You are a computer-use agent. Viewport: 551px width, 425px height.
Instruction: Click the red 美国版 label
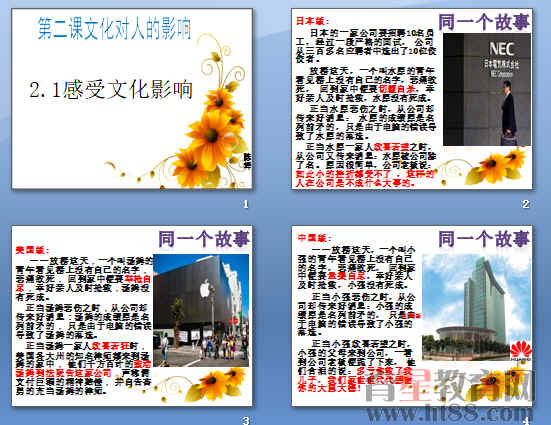[x=32, y=250]
